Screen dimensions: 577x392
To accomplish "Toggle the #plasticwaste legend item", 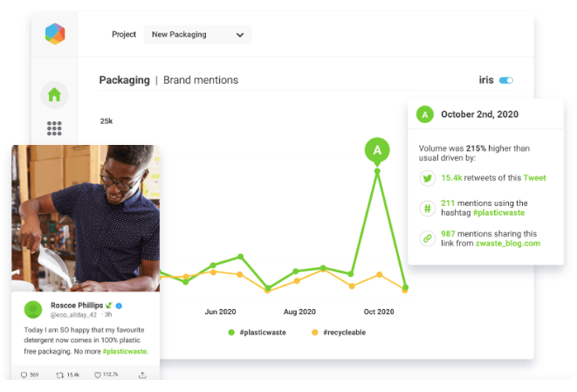I will [x=257, y=333].
